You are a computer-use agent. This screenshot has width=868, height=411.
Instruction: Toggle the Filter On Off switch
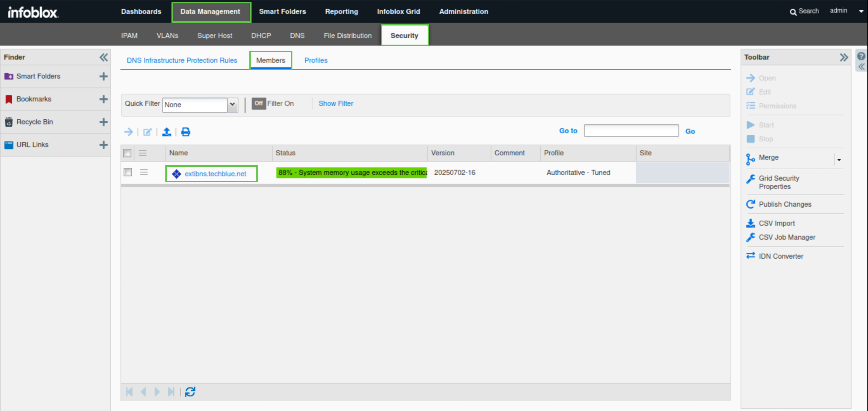258,103
